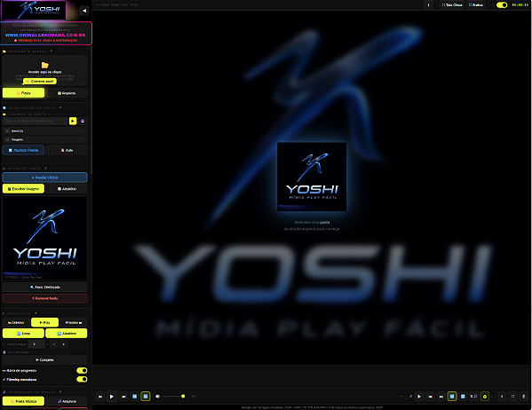Viewport: 532px width, 410px height.
Task: Click the Nativa button in the top bar
Action: pos(475,4)
